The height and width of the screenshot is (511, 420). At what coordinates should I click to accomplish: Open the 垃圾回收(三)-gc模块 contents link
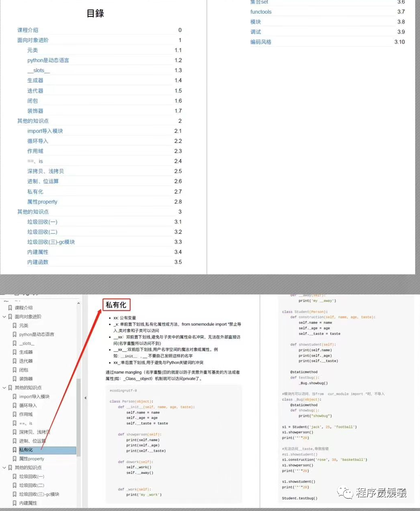pos(51,242)
